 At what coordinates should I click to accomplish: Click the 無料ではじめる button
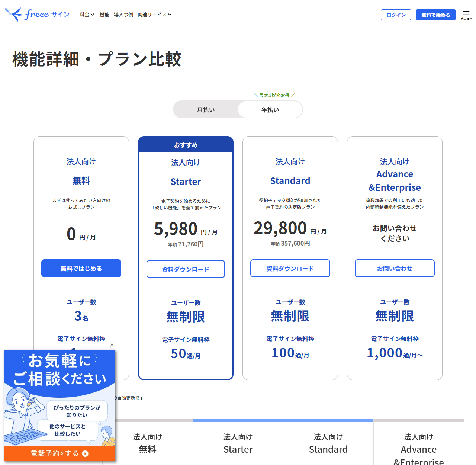pos(81,268)
